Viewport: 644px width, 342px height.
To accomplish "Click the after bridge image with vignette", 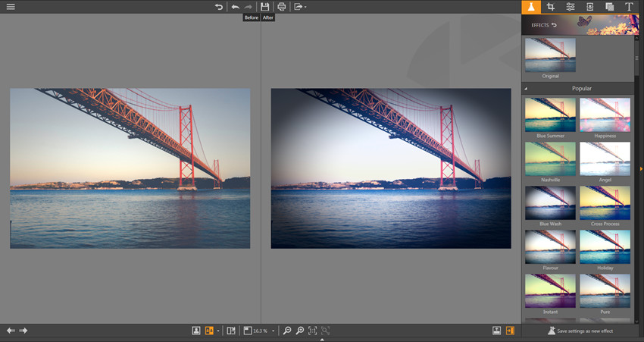I will coord(391,168).
